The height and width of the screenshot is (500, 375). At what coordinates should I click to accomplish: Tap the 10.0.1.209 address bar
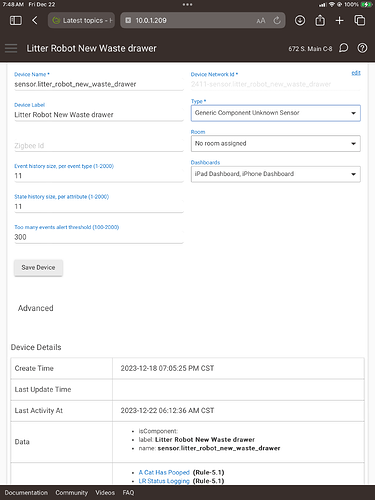202,21
